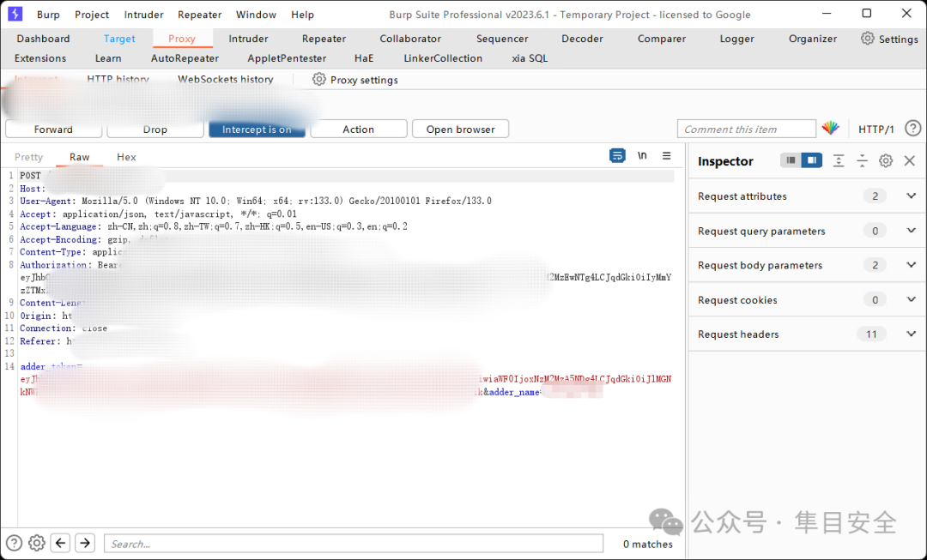Click the Open browser button
The height and width of the screenshot is (560, 927).
460,129
